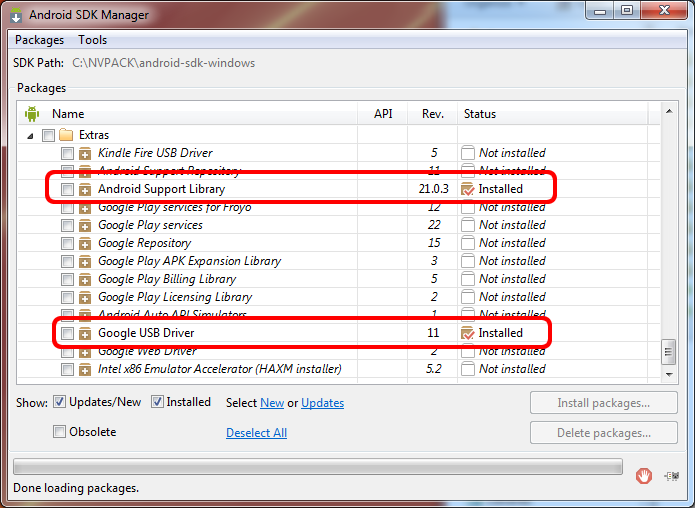Click the package list scrollbar thumb
The image size is (695, 508).
pyautogui.click(x=668, y=352)
